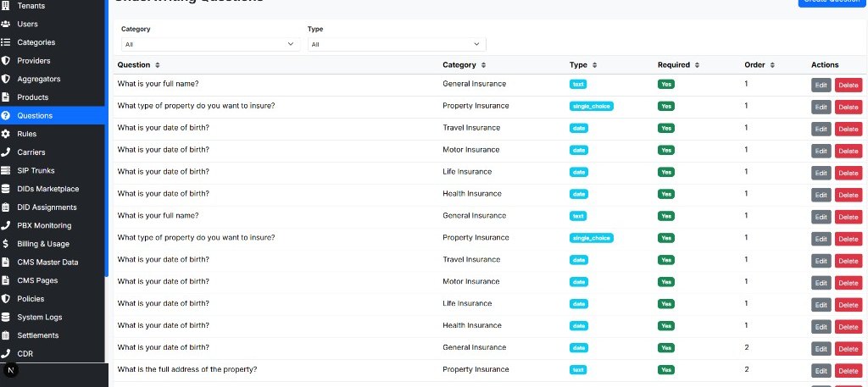The width and height of the screenshot is (868, 387).
Task: Open the Rules sidebar item
Action: [x=53, y=134]
